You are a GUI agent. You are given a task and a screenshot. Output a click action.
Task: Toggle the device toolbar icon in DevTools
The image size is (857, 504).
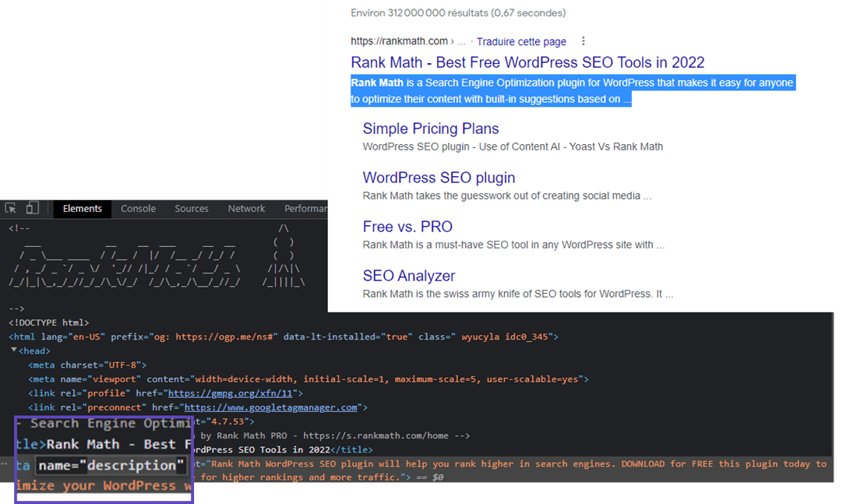32,208
